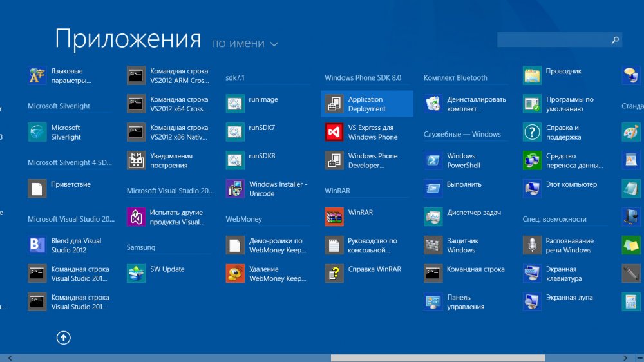Click the horizontal scrollbar thumb
This screenshot has height=362, width=644.
(438, 358)
